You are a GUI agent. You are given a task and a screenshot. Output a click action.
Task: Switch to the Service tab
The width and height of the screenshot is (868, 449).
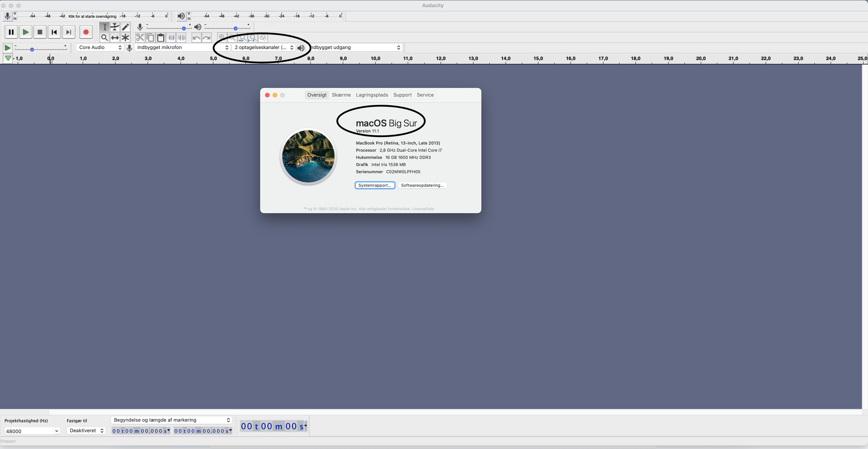click(425, 95)
